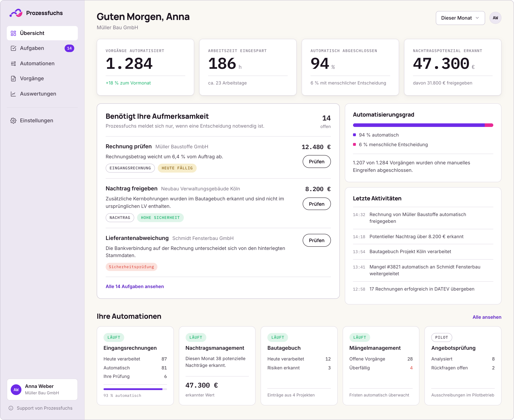This screenshot has height=420, width=514.
Task: Click the Automatisierungsgrad progress bar
Action: pyautogui.click(x=423, y=125)
